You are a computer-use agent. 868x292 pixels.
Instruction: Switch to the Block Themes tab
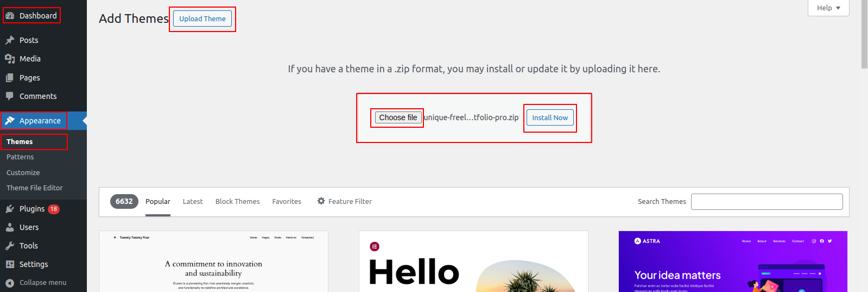pyautogui.click(x=237, y=201)
